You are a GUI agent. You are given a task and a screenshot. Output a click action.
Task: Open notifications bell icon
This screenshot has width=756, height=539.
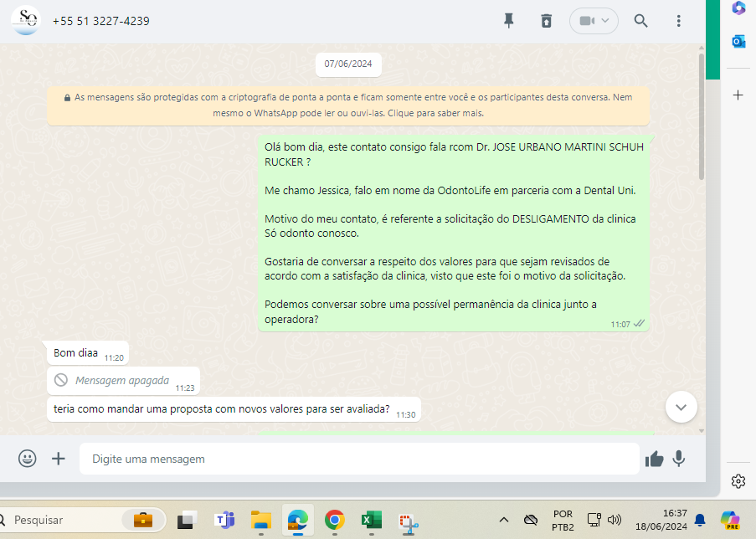click(x=700, y=520)
